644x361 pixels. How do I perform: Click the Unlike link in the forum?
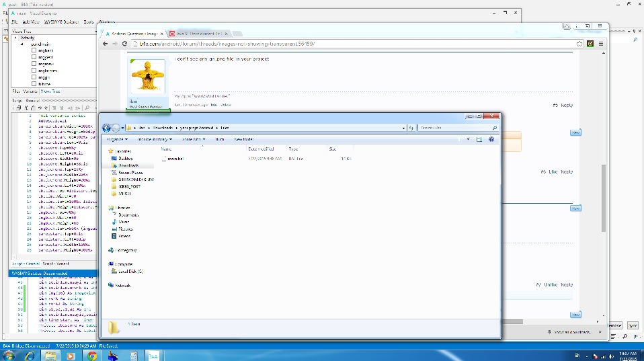[551, 284]
